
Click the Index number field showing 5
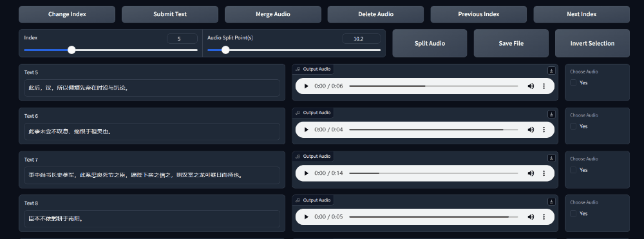[x=182, y=39]
